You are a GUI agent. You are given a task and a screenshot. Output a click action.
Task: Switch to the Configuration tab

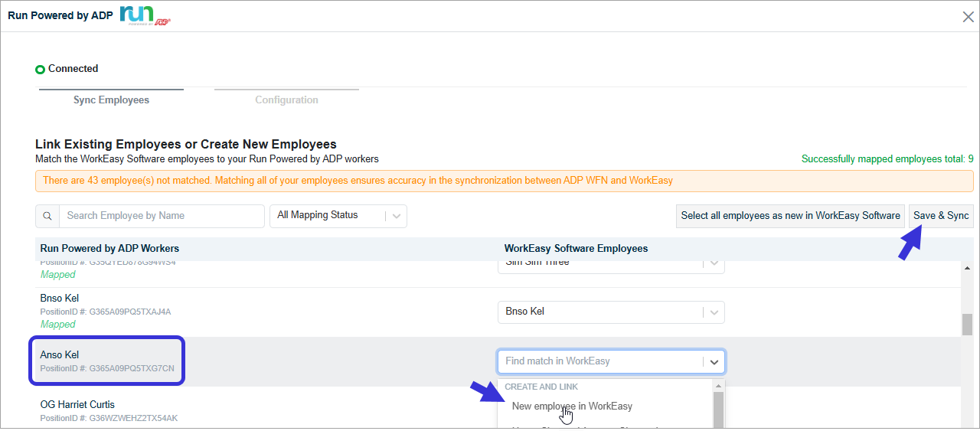286,100
